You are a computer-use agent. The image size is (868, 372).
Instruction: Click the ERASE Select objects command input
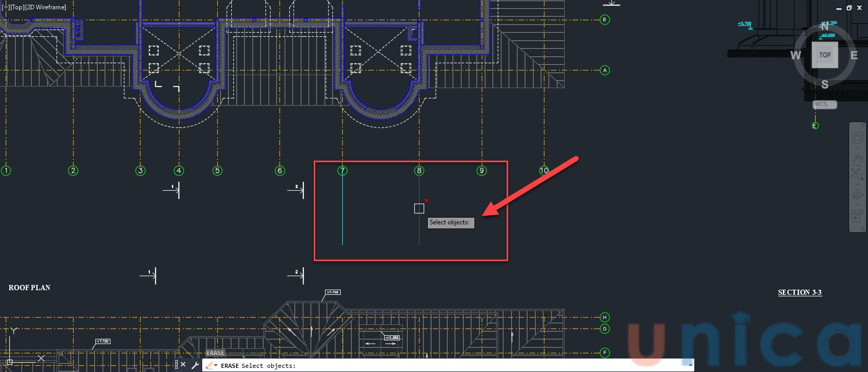tap(441, 366)
